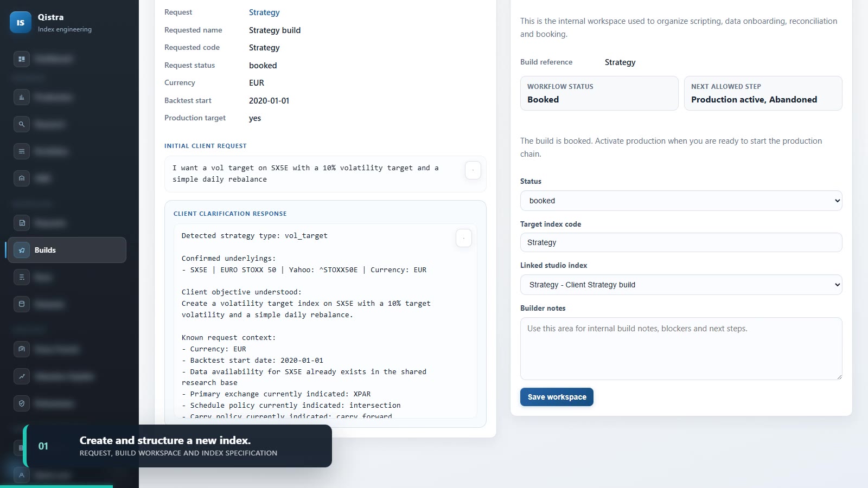Screen dimensions: 868x488
Task: Click the bar chart sidebar icon
Action: pos(22,97)
